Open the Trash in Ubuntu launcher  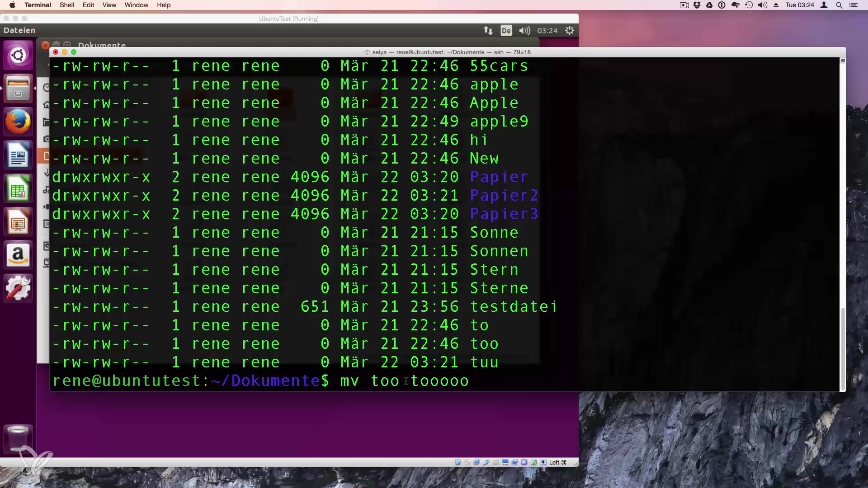click(18, 437)
